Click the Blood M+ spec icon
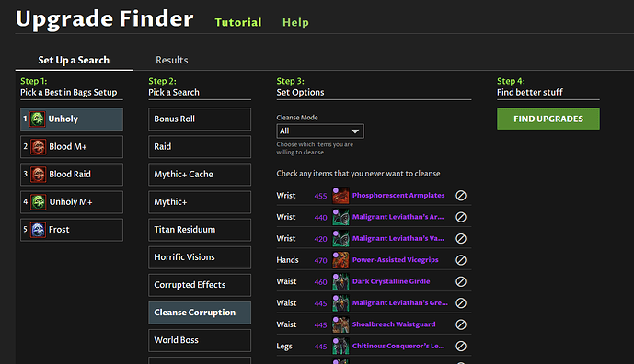 [x=38, y=147]
